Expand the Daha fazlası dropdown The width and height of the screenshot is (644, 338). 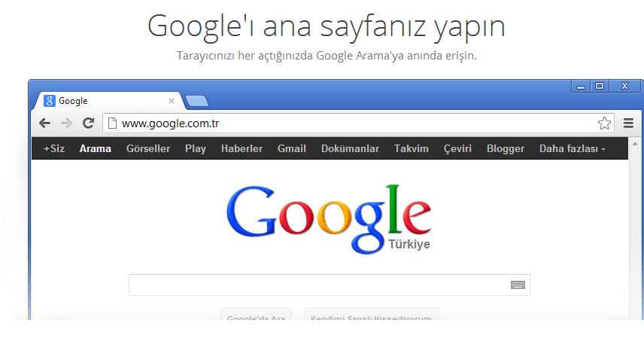572,148
